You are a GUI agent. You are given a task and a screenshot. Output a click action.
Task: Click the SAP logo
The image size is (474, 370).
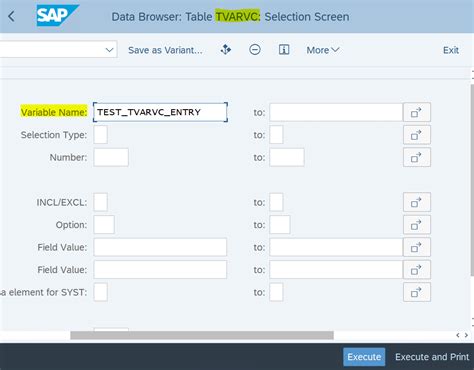[57, 16]
